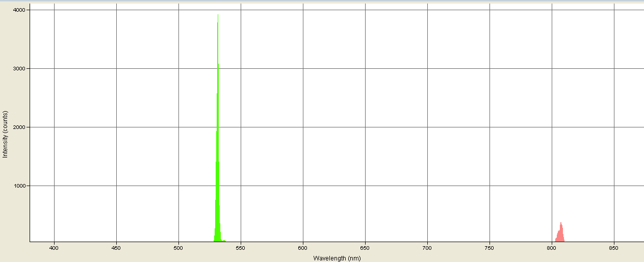Click the "Wavelength (nm)" axis title
644x262 pixels.
pyautogui.click(x=337, y=258)
